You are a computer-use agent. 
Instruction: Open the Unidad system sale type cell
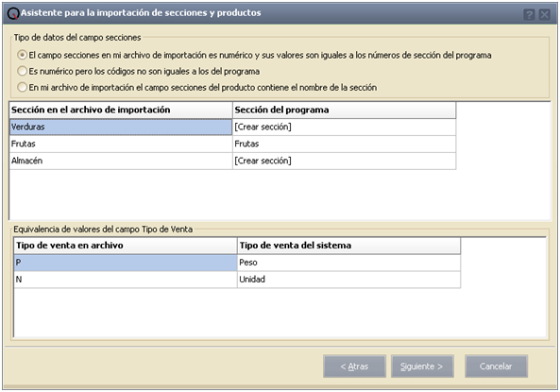[x=348, y=280]
